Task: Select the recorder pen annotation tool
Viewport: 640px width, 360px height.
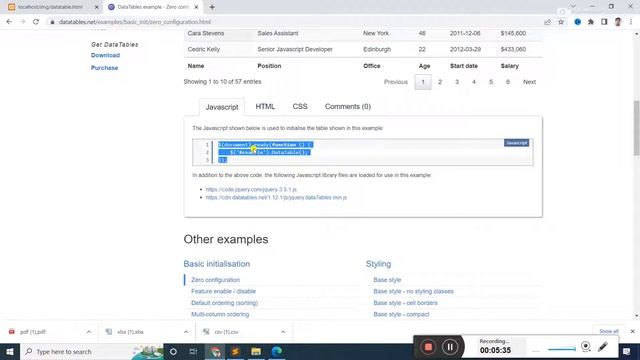Action: 603,347
